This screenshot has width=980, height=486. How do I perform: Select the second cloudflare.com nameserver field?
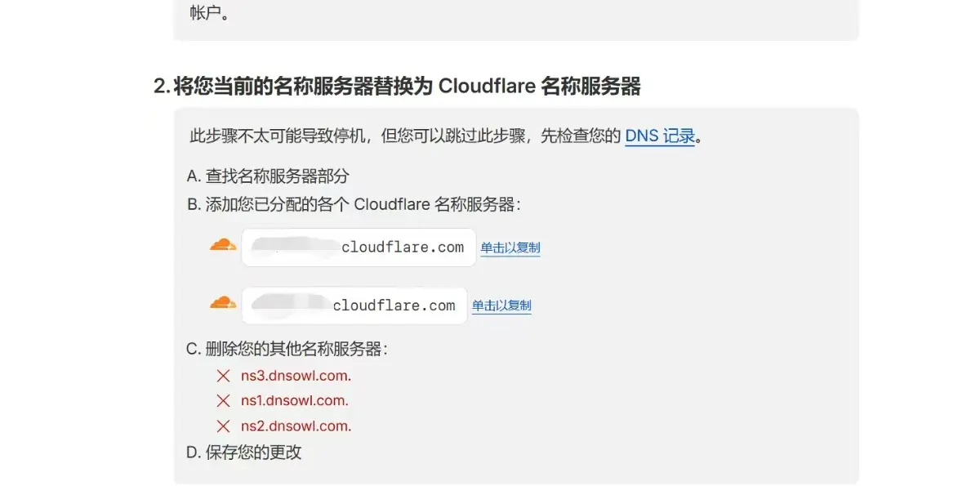[354, 305]
